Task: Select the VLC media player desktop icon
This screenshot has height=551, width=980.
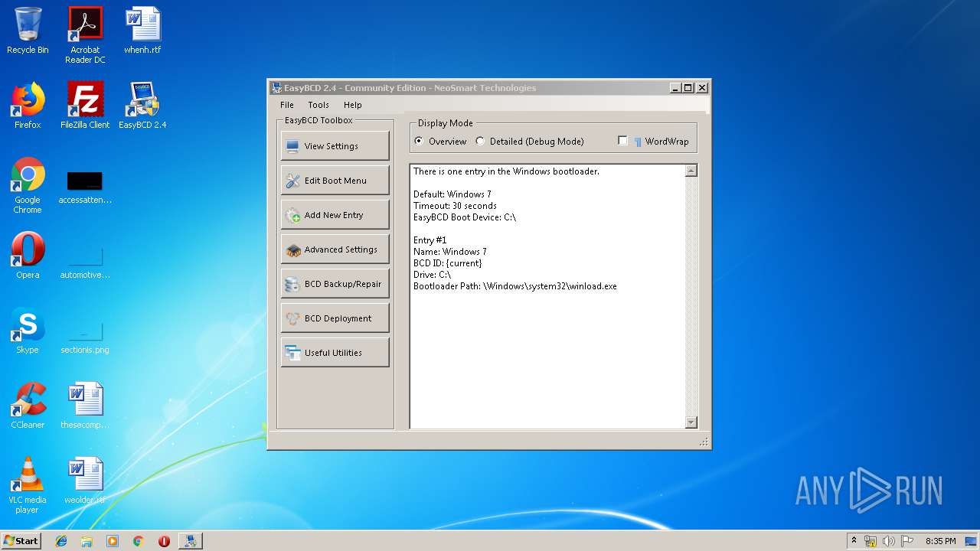Action: pyautogui.click(x=28, y=485)
